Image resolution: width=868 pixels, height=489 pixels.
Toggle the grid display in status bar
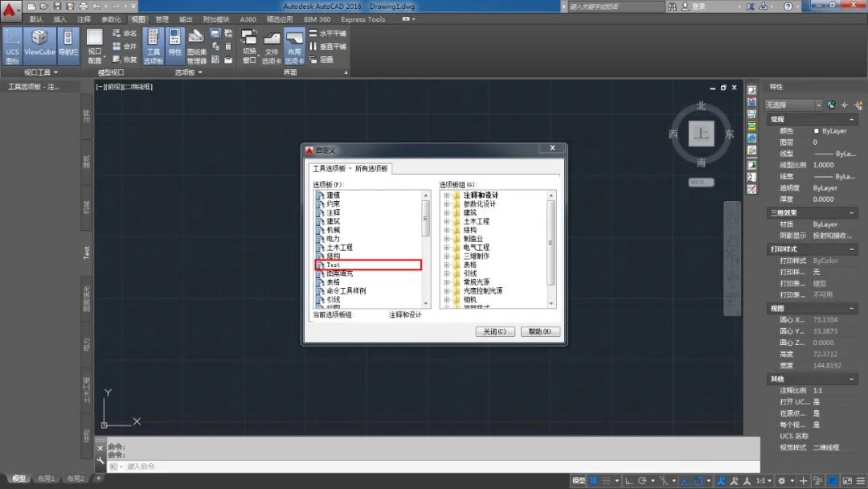click(x=595, y=480)
